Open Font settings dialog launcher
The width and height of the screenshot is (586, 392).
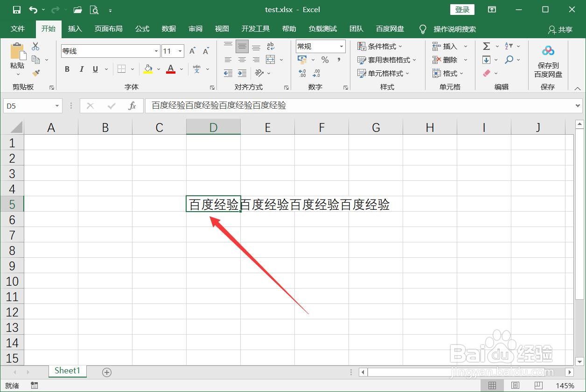[212, 87]
